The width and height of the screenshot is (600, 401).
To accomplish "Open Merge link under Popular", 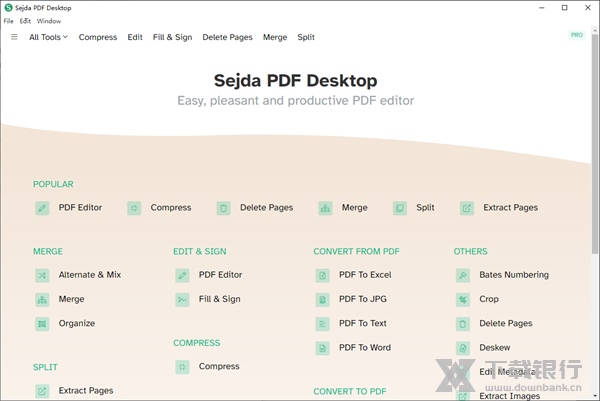I will (x=355, y=207).
